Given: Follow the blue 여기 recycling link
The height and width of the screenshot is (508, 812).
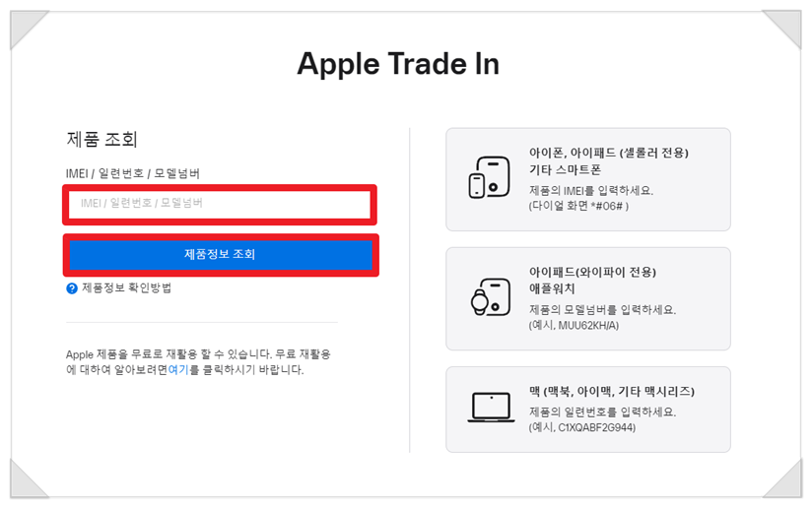Looking at the screenshot, I should pyautogui.click(x=178, y=370).
